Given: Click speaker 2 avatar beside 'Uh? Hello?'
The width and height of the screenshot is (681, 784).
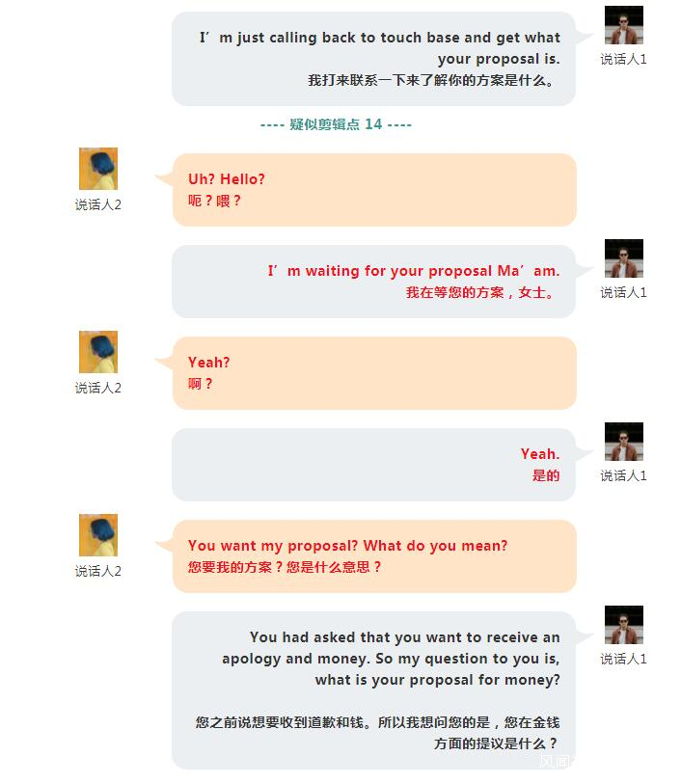Looking at the screenshot, I should [x=98, y=169].
